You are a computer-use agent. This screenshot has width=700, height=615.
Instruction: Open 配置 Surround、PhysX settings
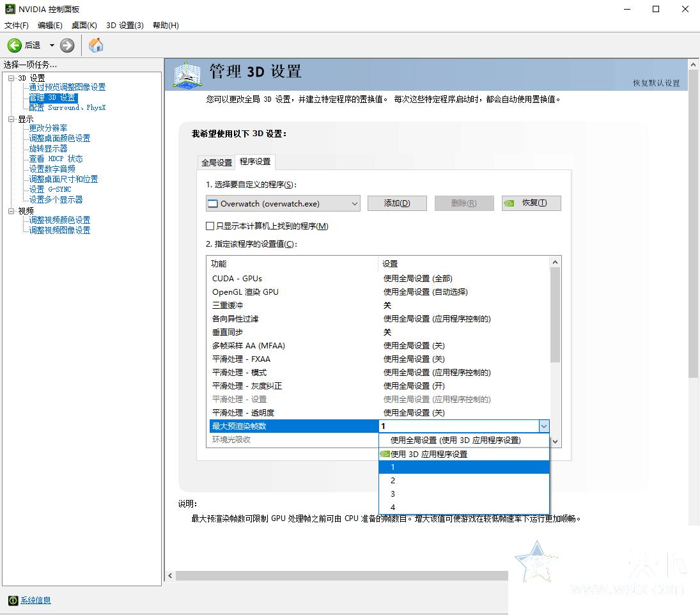click(66, 107)
